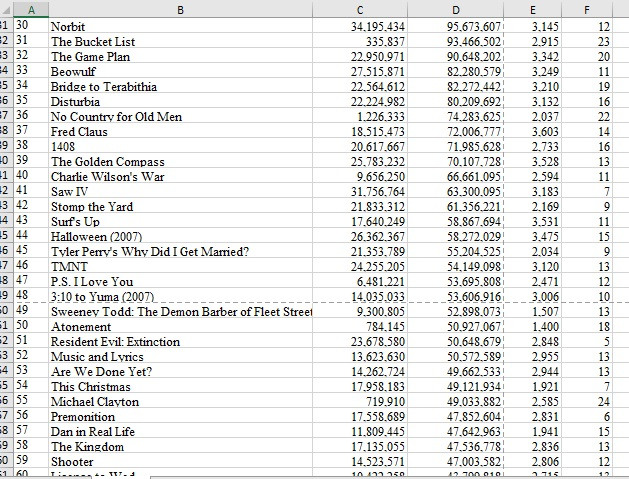The image size is (629, 479).
Task: Select the Fred Claus cell
Action: point(181,132)
